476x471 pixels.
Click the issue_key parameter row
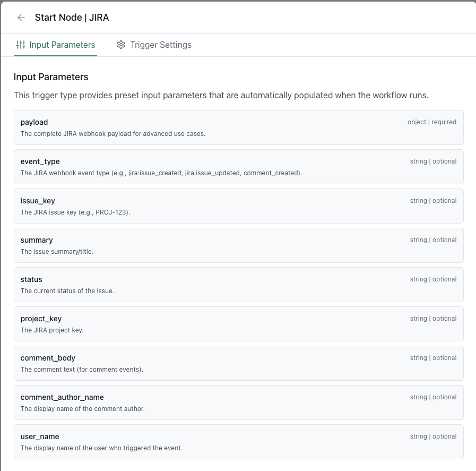(238, 206)
